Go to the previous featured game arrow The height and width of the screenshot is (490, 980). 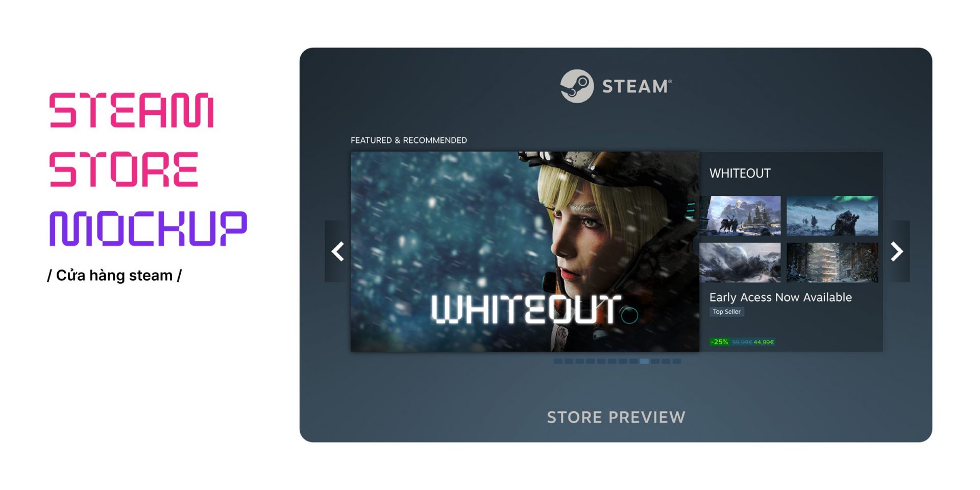click(337, 251)
